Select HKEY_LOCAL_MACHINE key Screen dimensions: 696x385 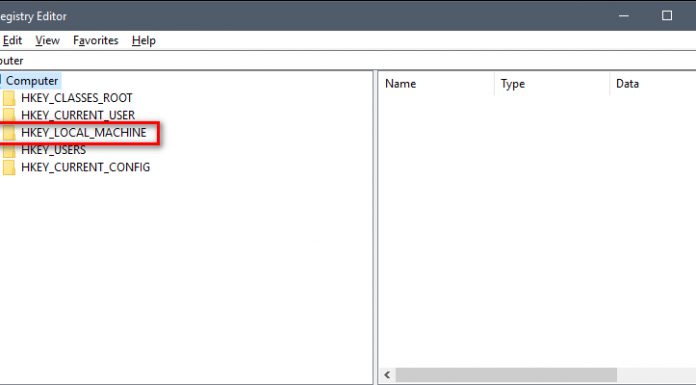pyautogui.click(x=83, y=132)
